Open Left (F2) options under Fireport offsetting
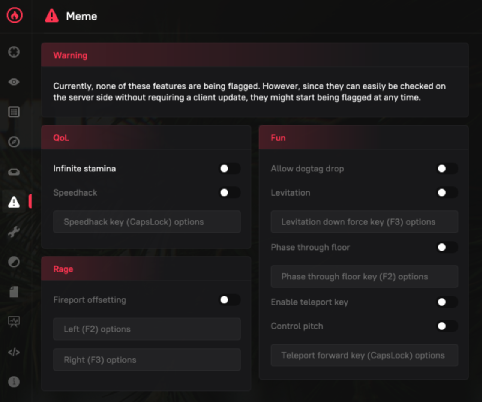This screenshot has width=482, height=402. 147,329
